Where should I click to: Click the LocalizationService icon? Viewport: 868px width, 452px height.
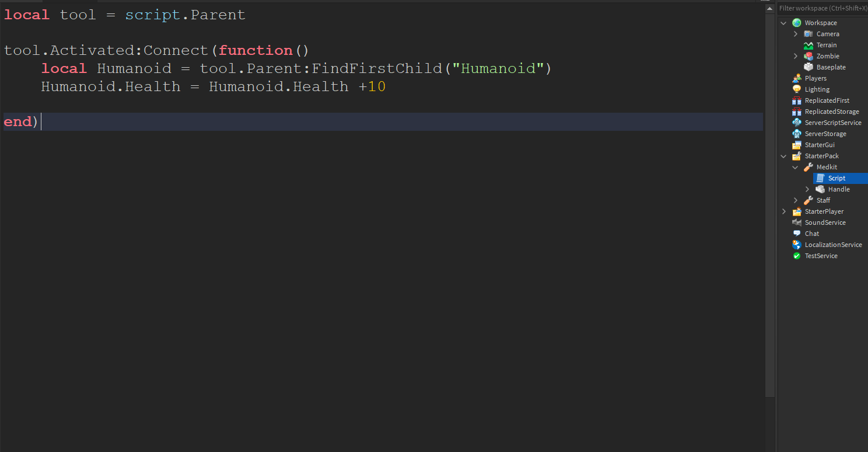pyautogui.click(x=797, y=245)
